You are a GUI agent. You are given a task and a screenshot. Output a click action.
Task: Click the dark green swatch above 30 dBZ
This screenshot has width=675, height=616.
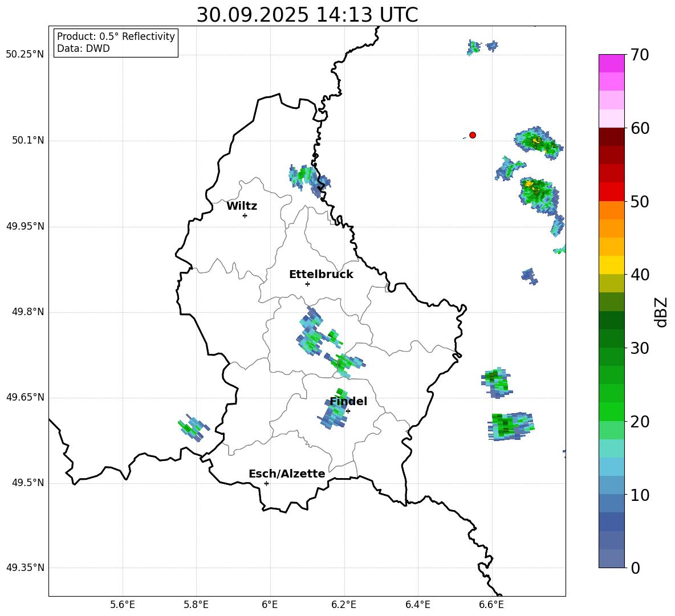tap(611, 338)
